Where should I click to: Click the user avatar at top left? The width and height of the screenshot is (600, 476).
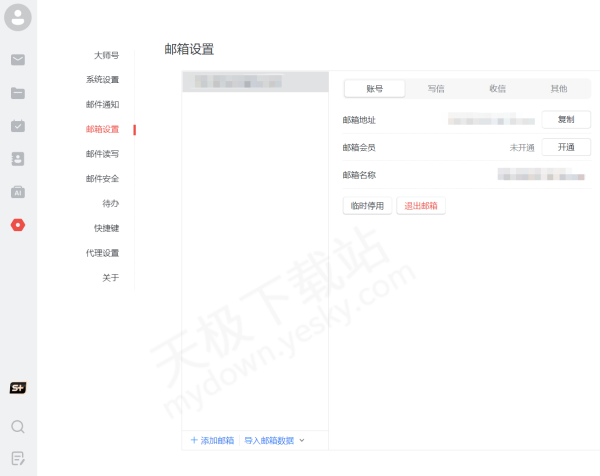[x=18, y=17]
